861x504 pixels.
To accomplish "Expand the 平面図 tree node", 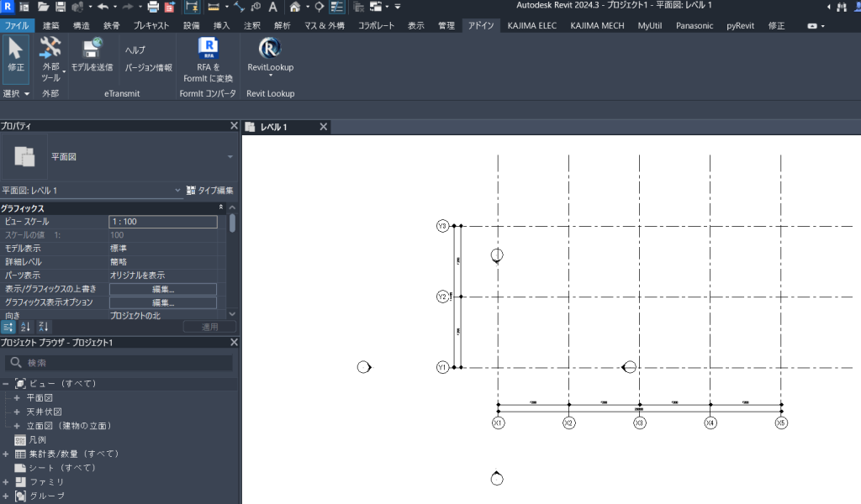I will pyautogui.click(x=16, y=397).
